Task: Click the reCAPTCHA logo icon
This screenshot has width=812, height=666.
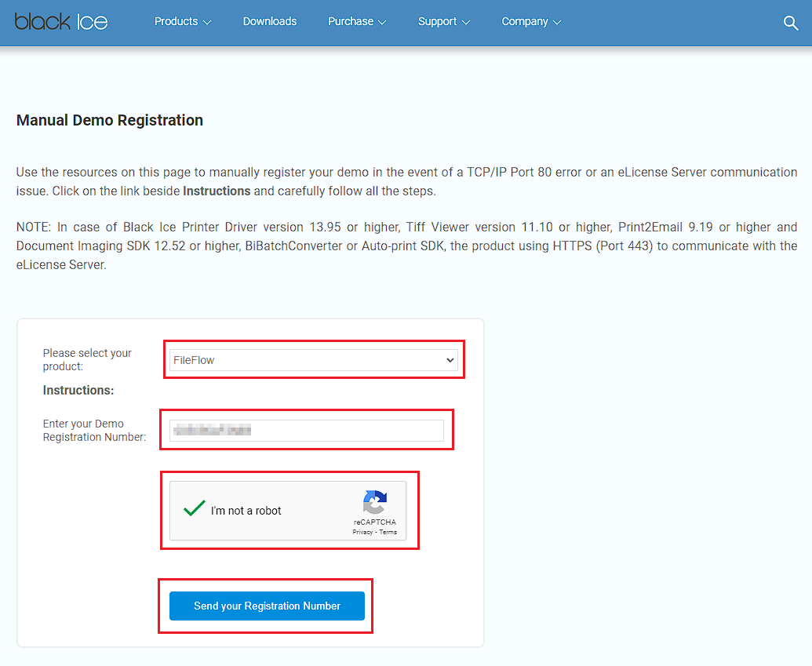Action: point(374,502)
